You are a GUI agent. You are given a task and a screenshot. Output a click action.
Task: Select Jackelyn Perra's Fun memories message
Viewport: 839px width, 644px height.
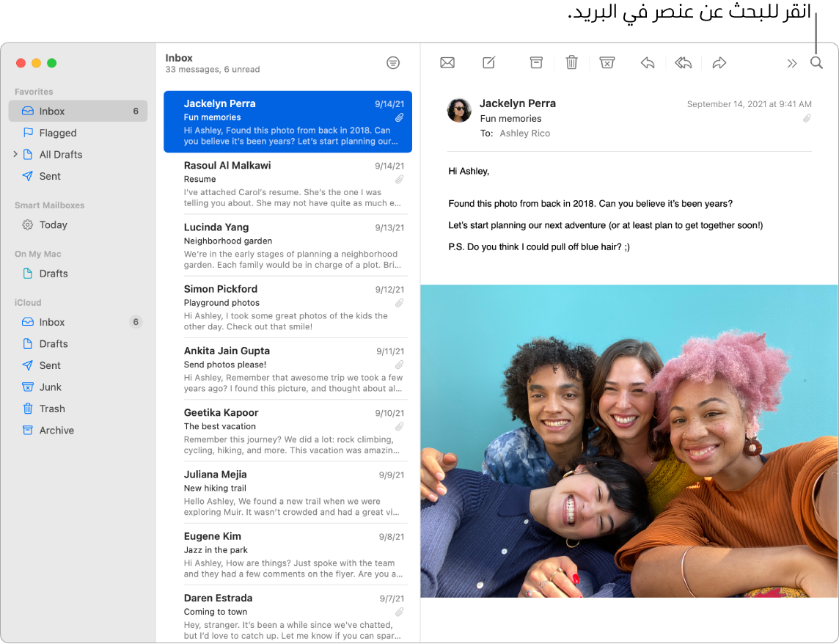click(288, 122)
